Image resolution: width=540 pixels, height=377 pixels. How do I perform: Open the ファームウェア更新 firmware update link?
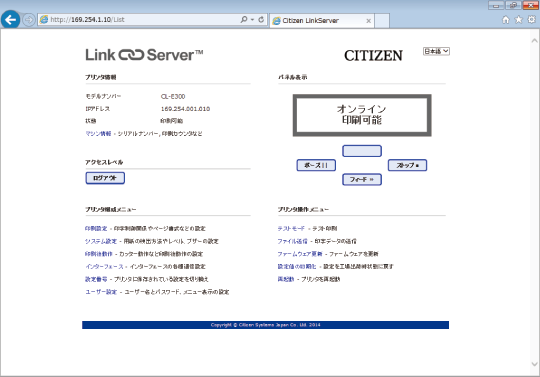point(300,254)
